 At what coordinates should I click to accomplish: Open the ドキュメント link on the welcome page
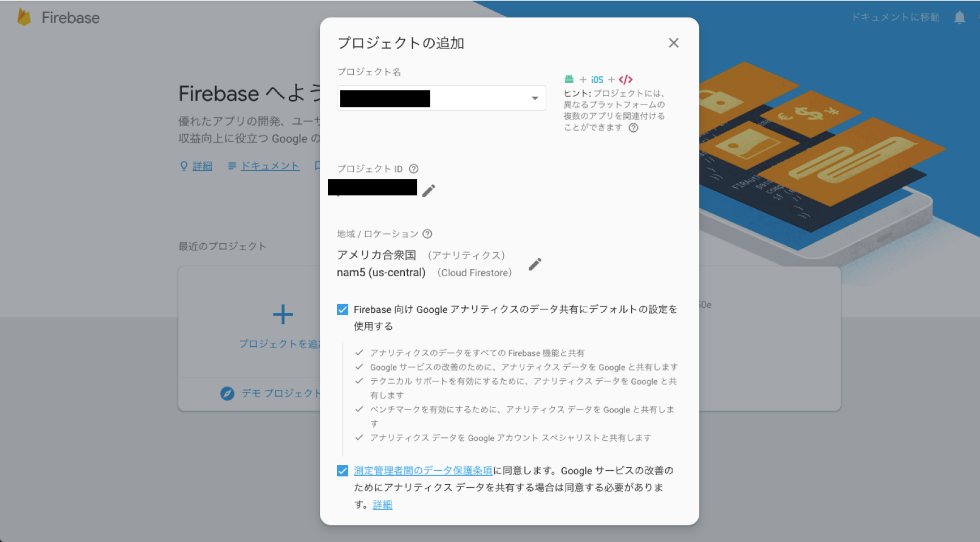(269, 166)
